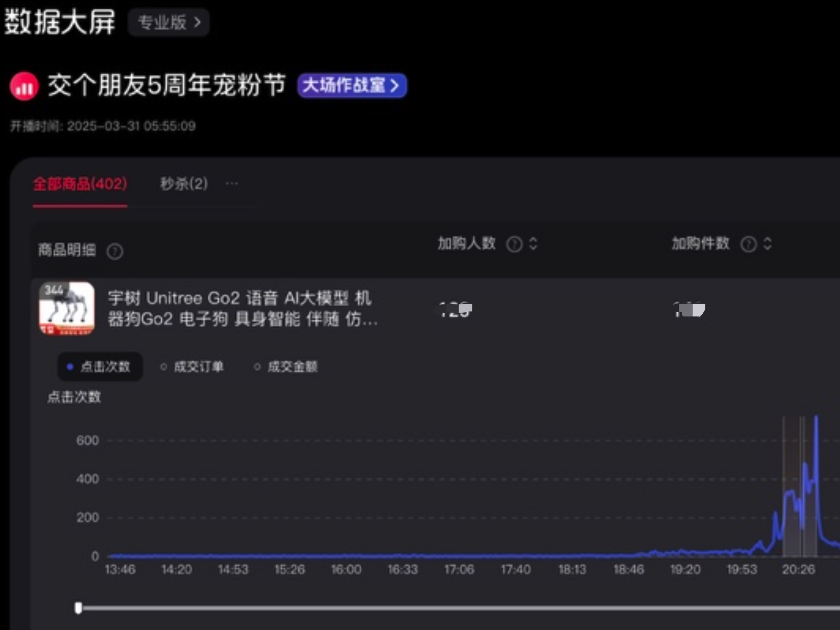Select the 点击次数 chart metric

(x=100, y=367)
